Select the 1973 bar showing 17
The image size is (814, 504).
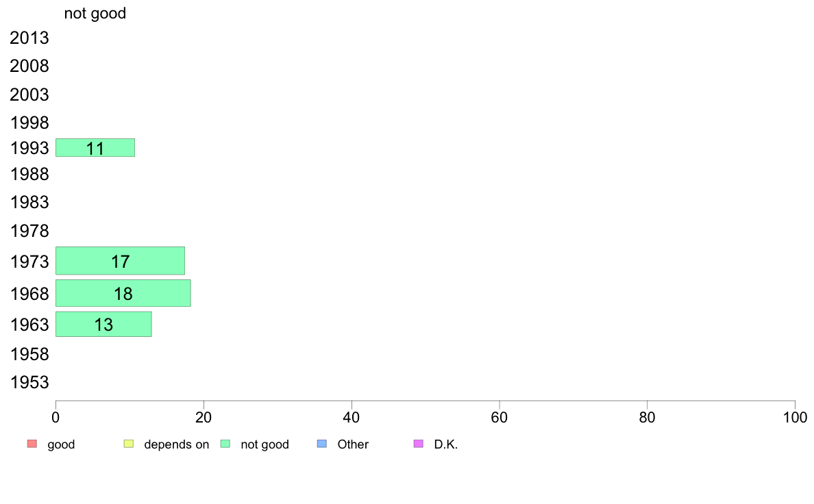point(120,261)
